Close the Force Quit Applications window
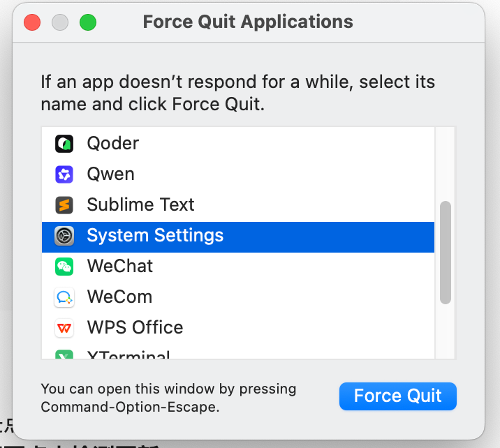 coord(32,22)
